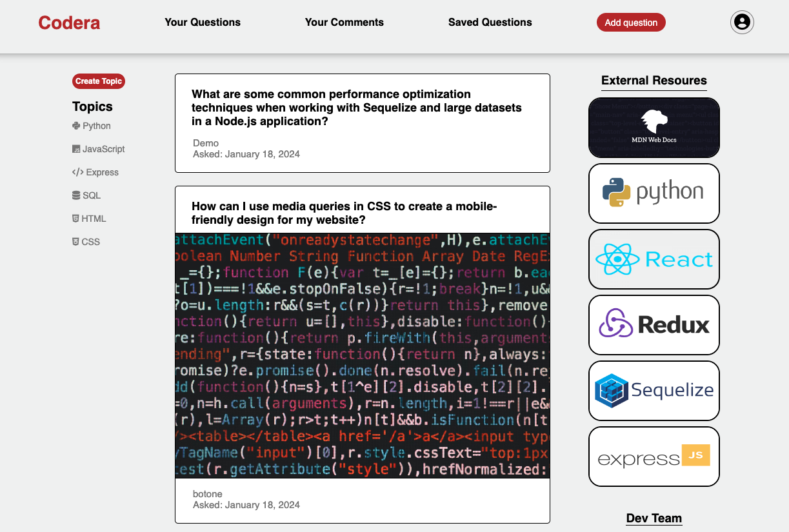Go to Your Comments tab
Image resolution: width=789 pixels, height=532 pixels.
tap(344, 23)
